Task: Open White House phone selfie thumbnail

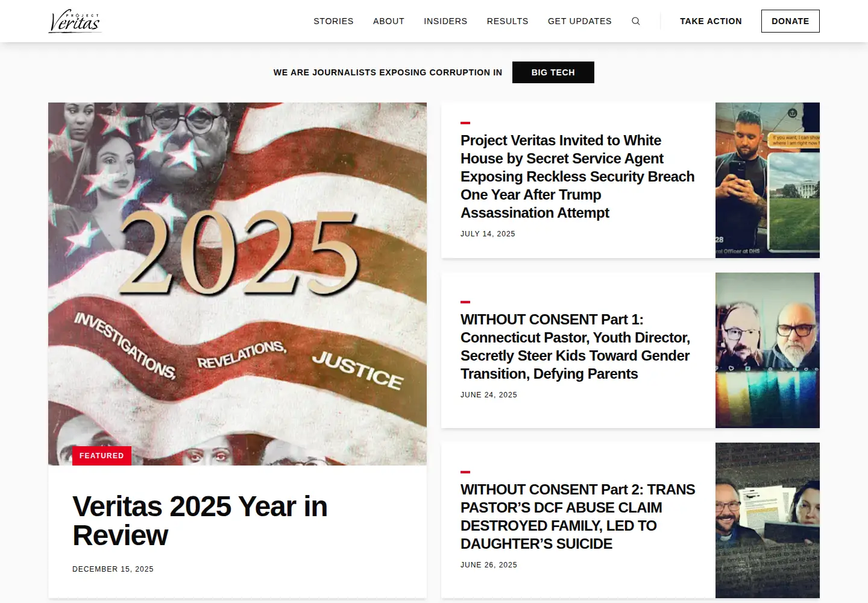Action: pyautogui.click(x=767, y=180)
